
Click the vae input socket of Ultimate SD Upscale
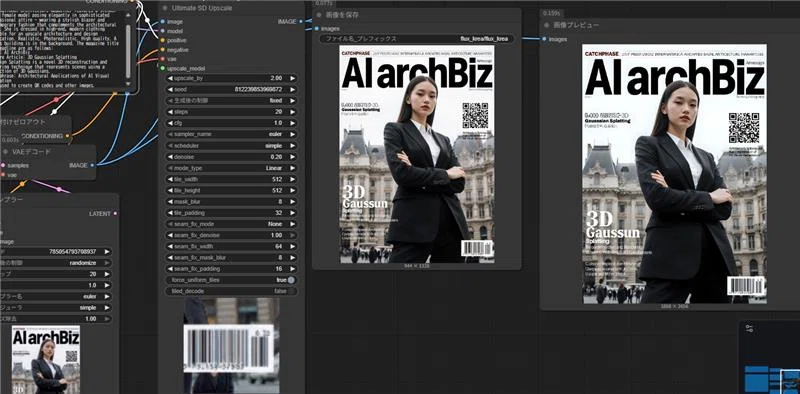162,59
